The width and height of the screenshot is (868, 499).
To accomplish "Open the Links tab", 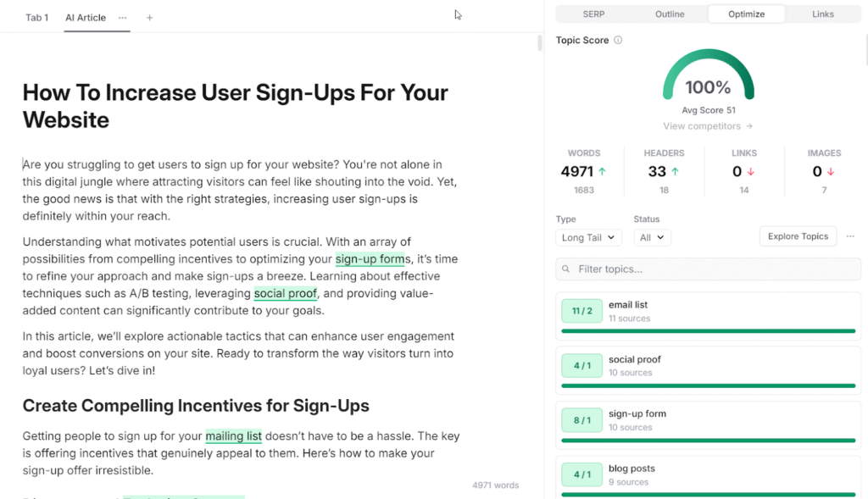I will coord(822,14).
